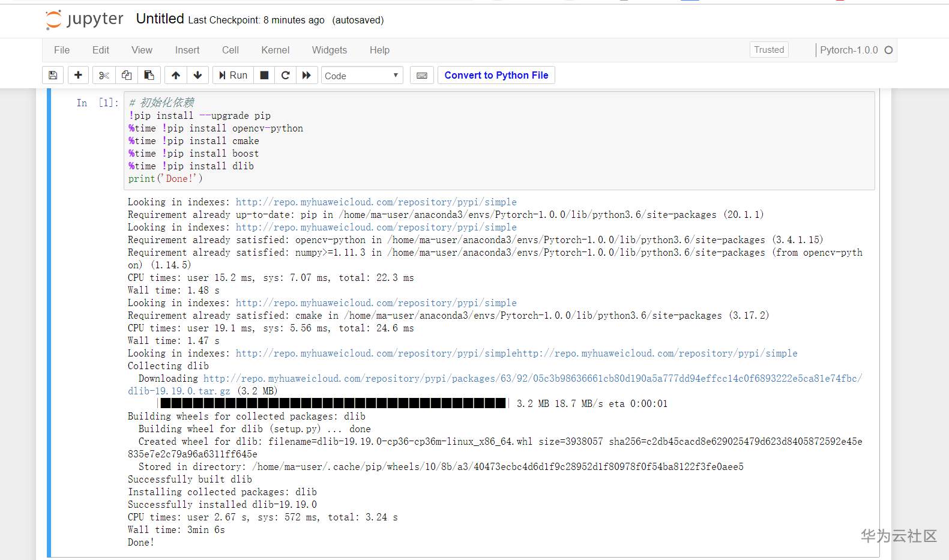Open the cell type Code dropdown
Screen dimensions: 949x560
(x=362, y=76)
